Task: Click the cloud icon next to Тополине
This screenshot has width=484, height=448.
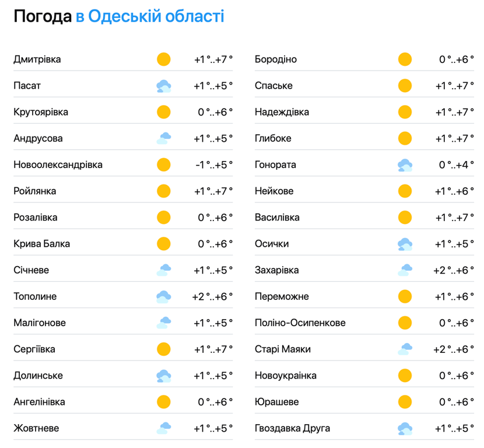Action: (x=163, y=297)
